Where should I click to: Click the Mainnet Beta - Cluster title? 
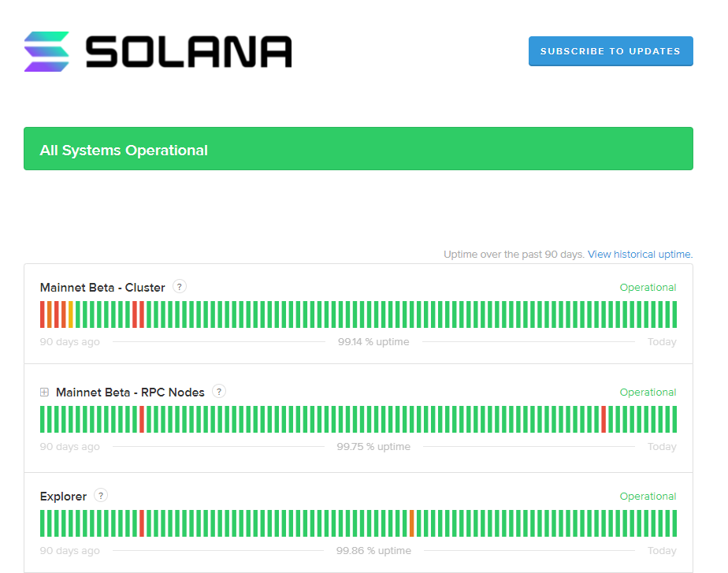pos(102,288)
